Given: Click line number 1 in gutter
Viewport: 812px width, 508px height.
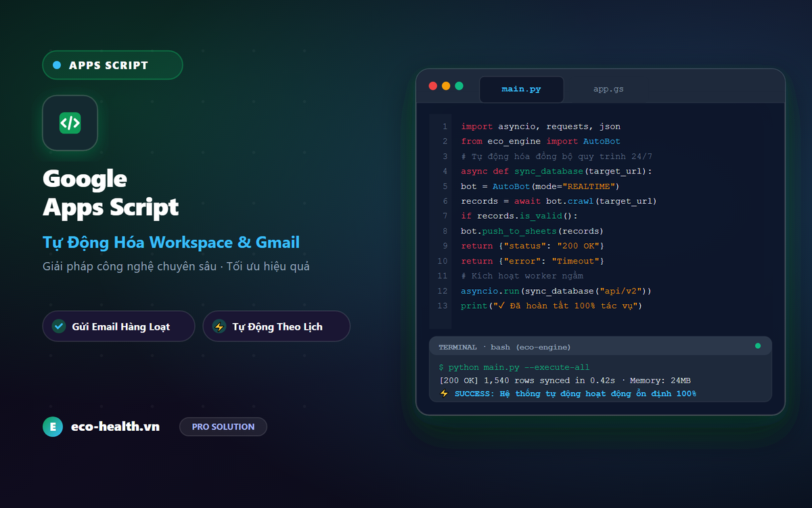Looking at the screenshot, I should pos(445,127).
